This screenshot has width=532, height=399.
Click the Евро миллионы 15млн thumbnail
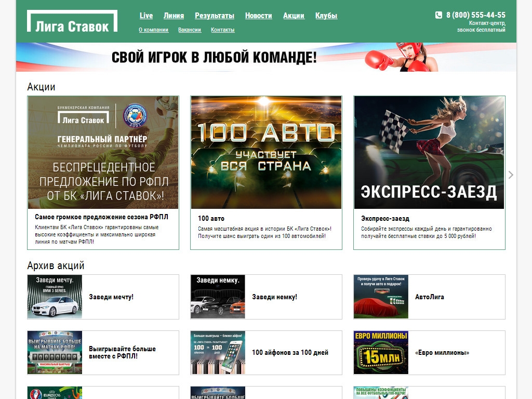click(381, 353)
